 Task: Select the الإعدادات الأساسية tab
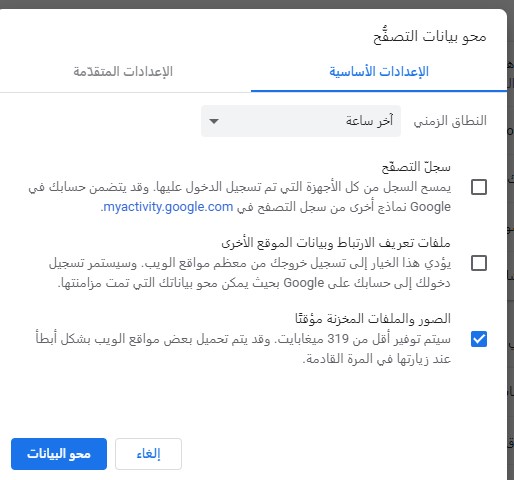(379, 71)
